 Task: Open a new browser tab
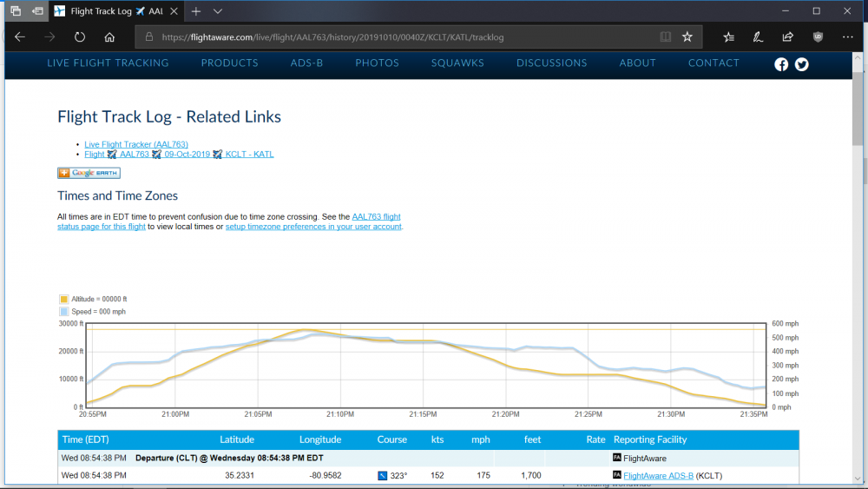tap(196, 11)
